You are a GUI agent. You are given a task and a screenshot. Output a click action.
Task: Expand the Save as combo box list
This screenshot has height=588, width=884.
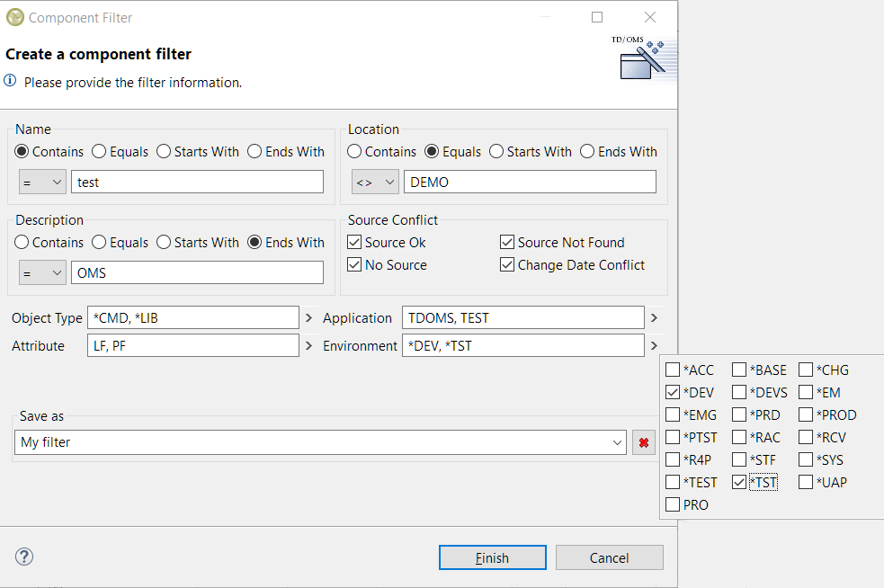click(617, 442)
